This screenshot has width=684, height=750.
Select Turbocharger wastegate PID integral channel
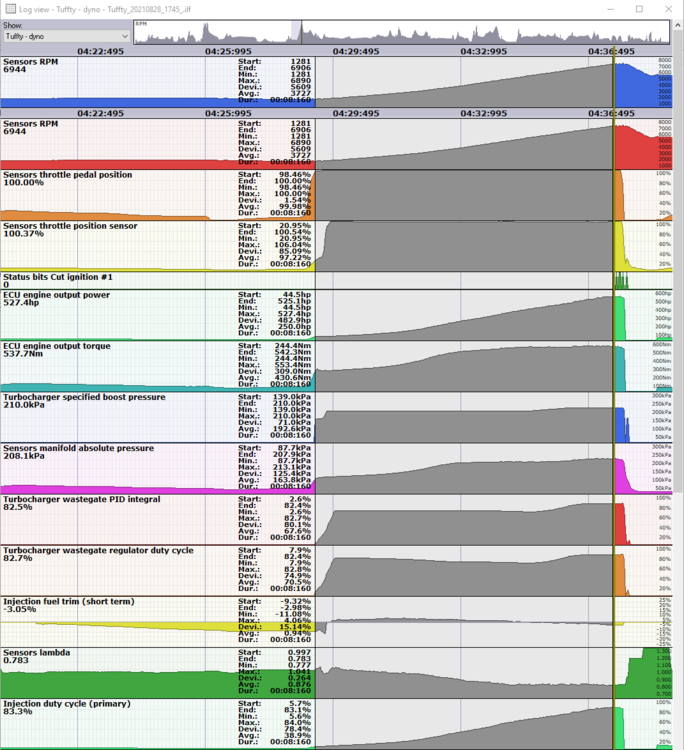(x=82, y=499)
